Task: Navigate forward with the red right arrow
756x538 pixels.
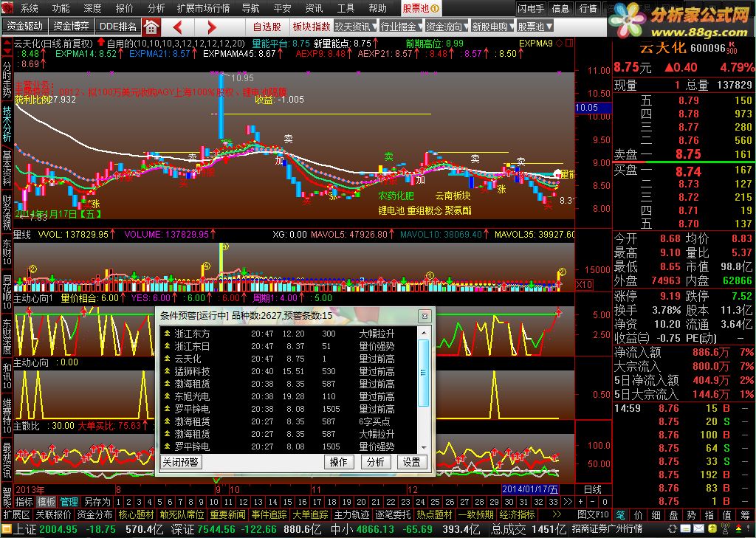Action: pyautogui.click(x=212, y=27)
